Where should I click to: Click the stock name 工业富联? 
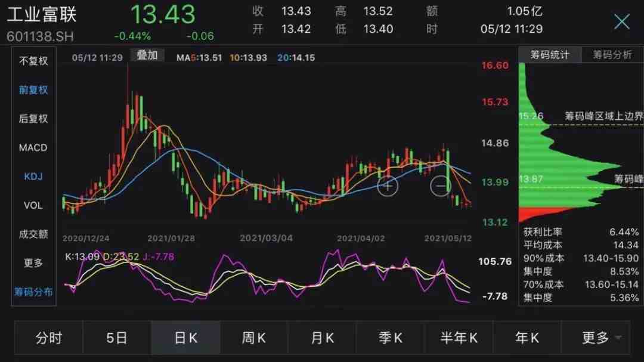click(42, 14)
